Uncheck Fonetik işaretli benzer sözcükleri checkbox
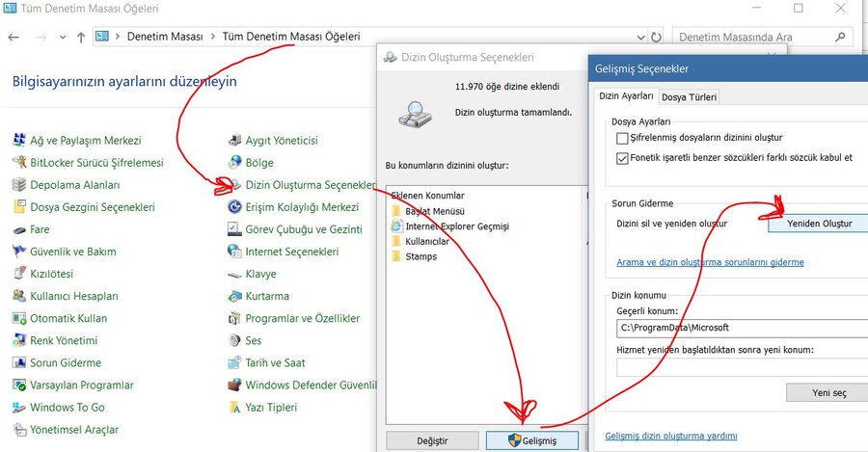Image resolution: width=868 pixels, height=452 pixels. coord(622,158)
